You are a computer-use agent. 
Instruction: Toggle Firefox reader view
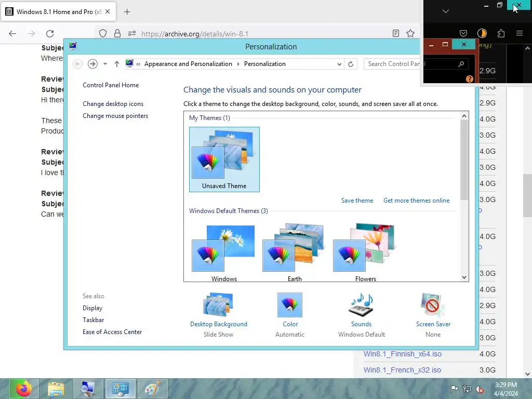(395, 33)
